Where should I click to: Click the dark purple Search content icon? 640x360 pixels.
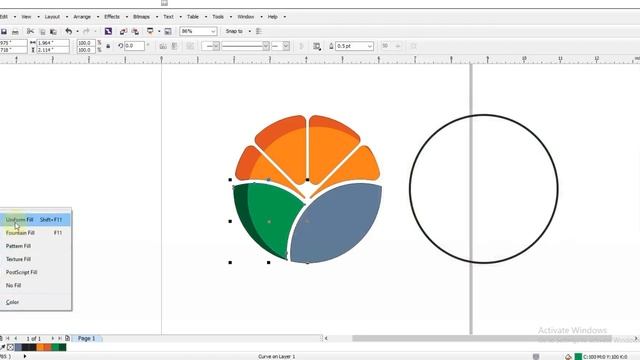[108, 31]
